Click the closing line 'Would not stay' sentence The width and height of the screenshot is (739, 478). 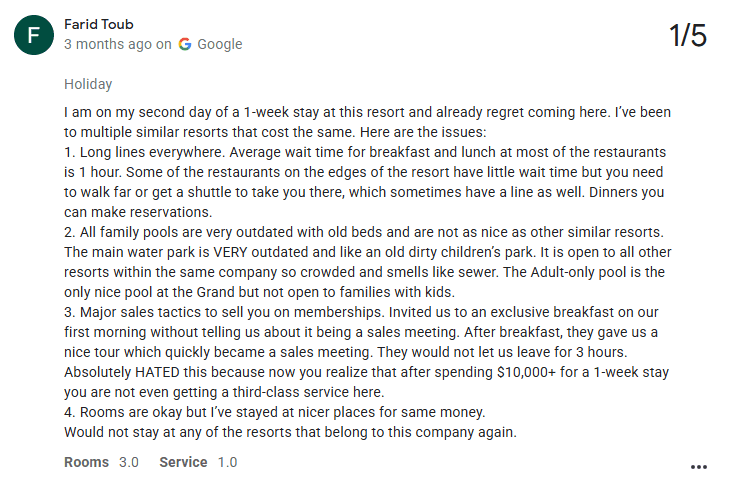(x=290, y=432)
